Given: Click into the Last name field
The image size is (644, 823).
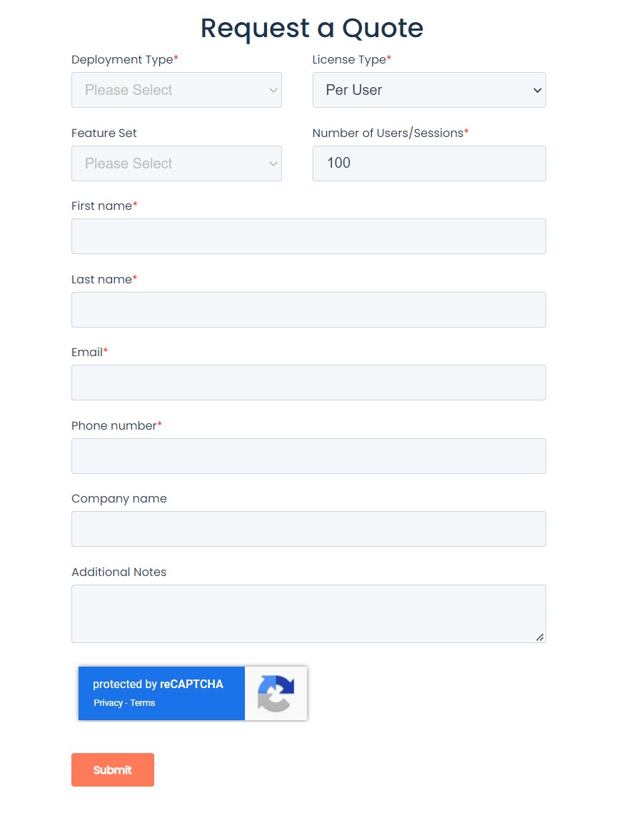Looking at the screenshot, I should (x=308, y=310).
